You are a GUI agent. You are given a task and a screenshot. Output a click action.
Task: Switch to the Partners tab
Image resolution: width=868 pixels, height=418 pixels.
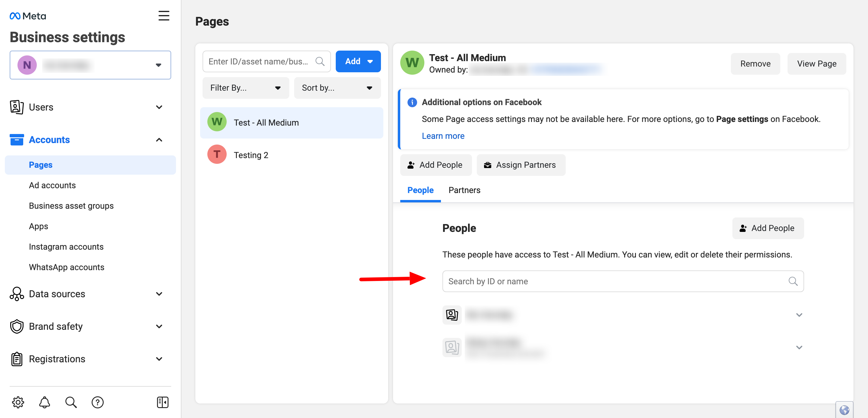[x=464, y=190]
